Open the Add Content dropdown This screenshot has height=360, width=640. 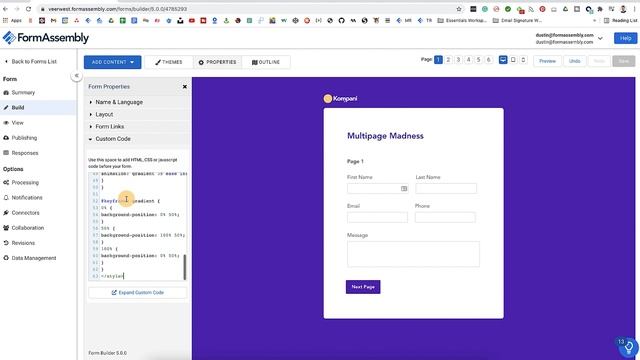click(112, 62)
